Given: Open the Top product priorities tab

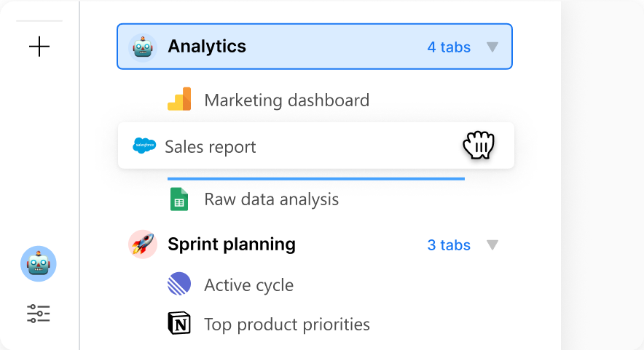Looking at the screenshot, I should pyautogui.click(x=287, y=325).
